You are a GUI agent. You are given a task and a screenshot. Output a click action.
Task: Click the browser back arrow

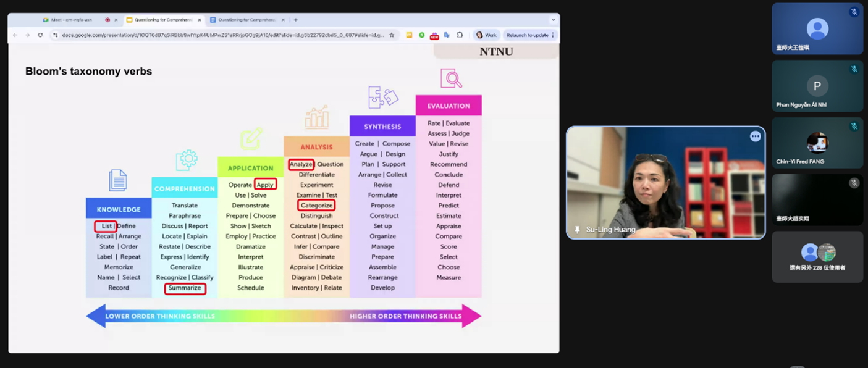(15, 35)
